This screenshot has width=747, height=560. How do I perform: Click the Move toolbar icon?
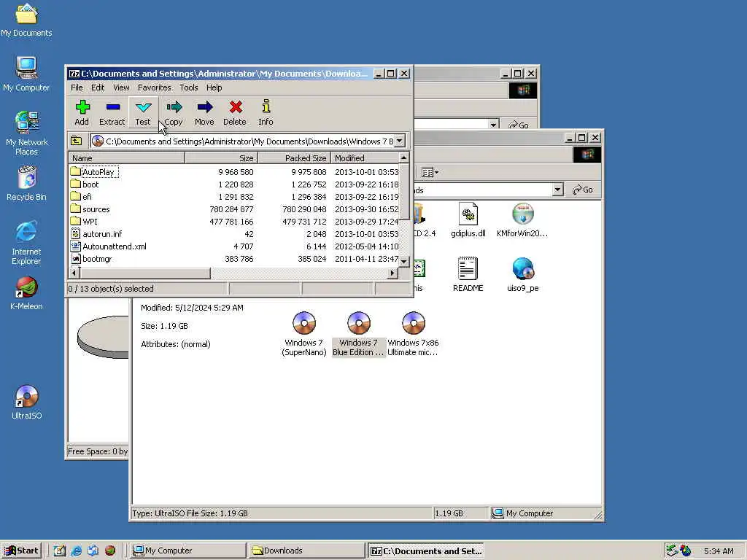[204, 113]
